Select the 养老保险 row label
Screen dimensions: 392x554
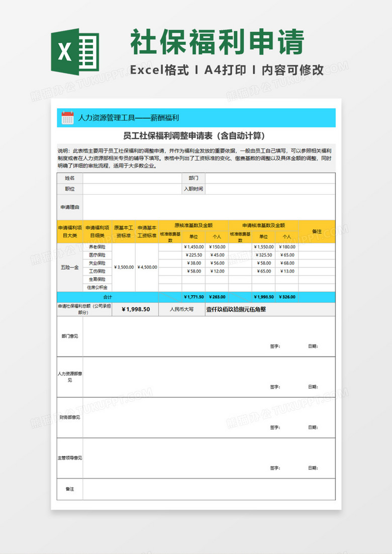click(x=97, y=247)
